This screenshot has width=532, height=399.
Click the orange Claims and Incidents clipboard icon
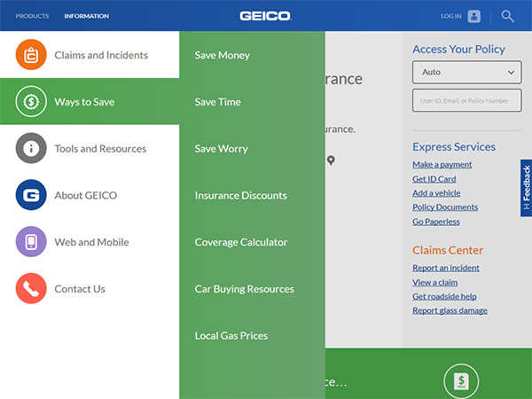coord(31,55)
